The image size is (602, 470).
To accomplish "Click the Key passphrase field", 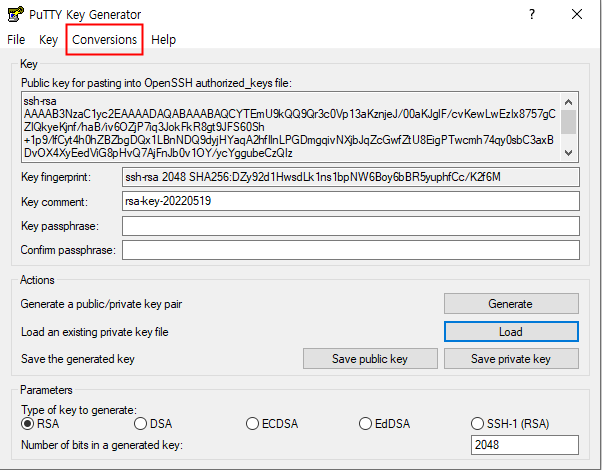I will click(351, 226).
